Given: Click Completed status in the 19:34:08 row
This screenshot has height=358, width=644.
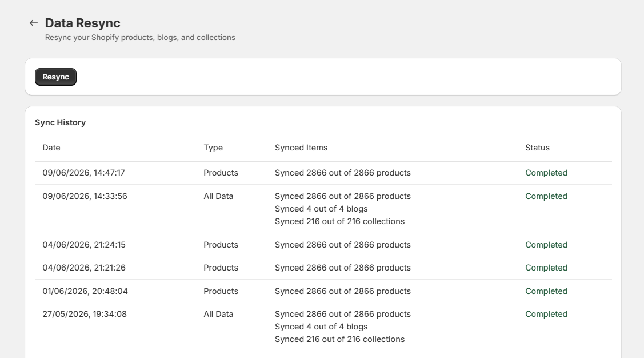Looking at the screenshot, I should pyautogui.click(x=546, y=314).
